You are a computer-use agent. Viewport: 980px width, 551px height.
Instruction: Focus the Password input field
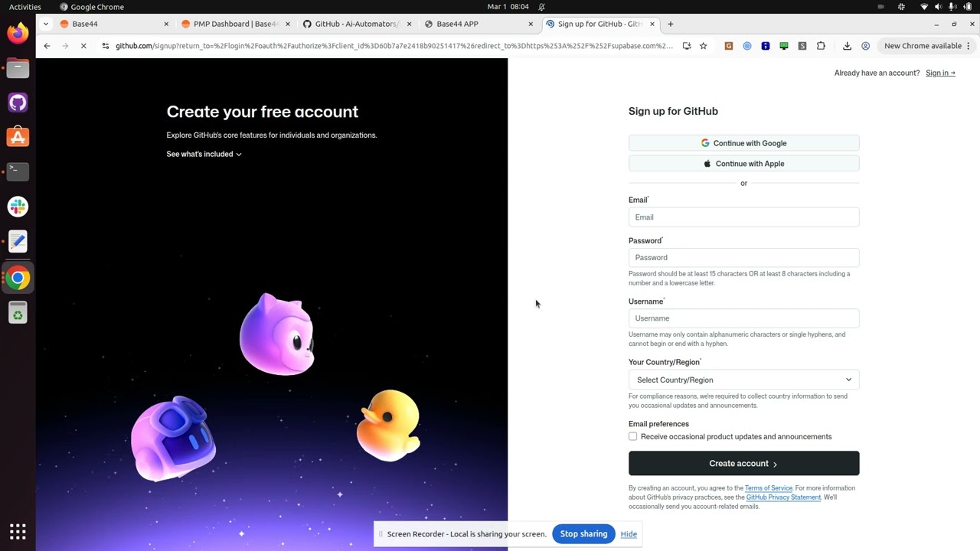[x=743, y=257]
